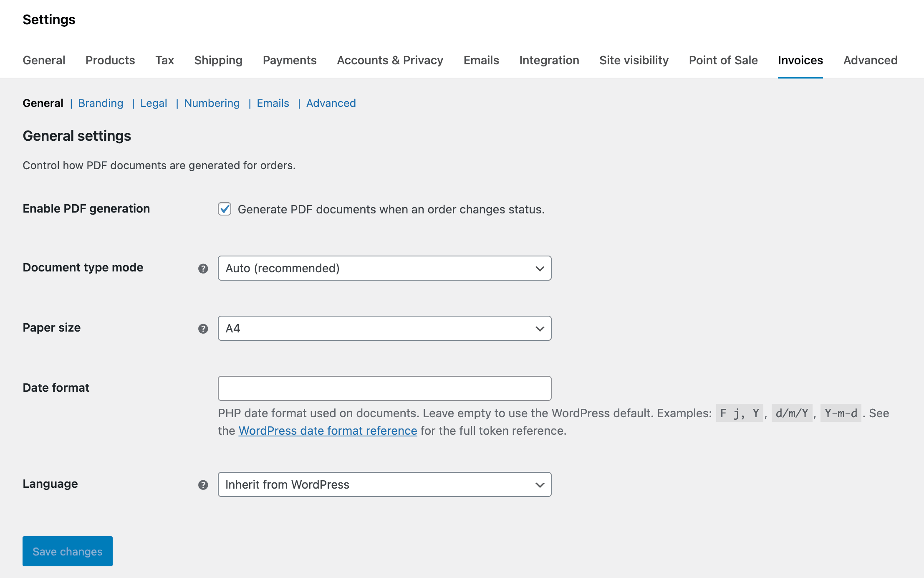
Task: Open help tooltip for Paper size
Action: [x=203, y=329]
